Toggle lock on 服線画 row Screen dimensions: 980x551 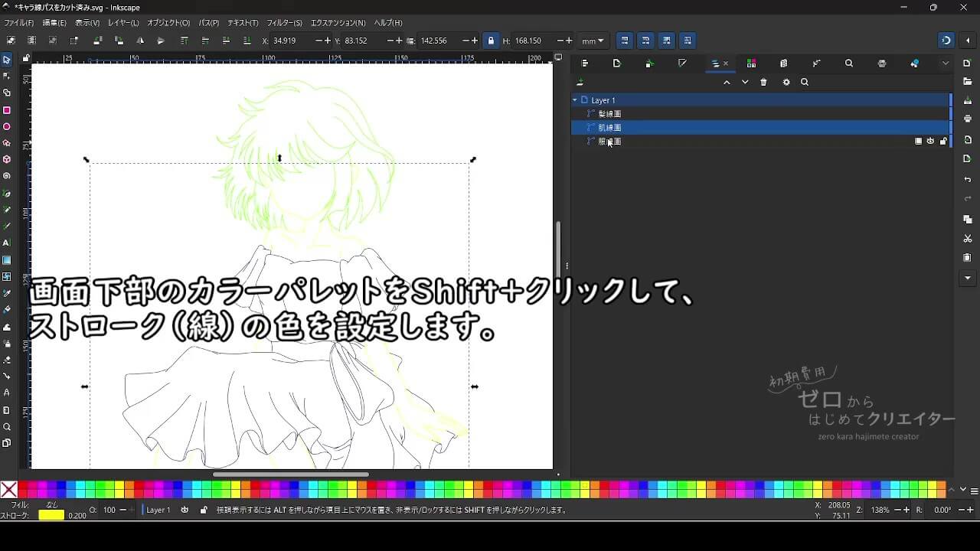click(x=942, y=142)
